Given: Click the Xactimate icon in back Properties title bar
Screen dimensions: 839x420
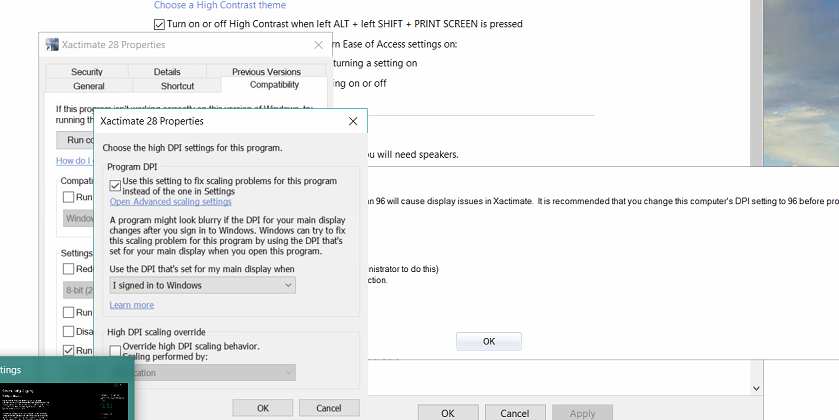Looking at the screenshot, I should tap(52, 44).
